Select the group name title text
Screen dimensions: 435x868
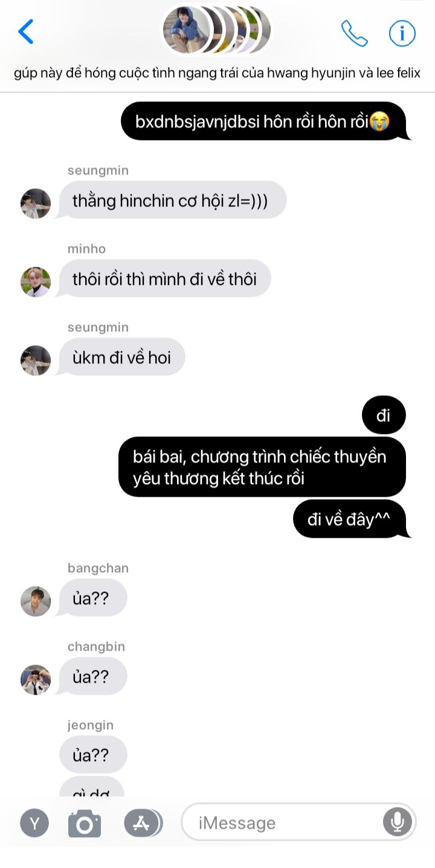[x=217, y=74]
